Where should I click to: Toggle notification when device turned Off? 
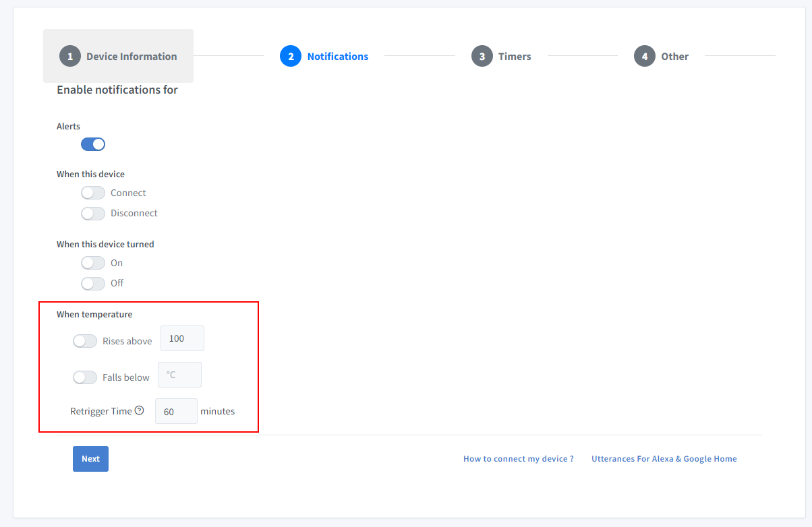[93, 283]
